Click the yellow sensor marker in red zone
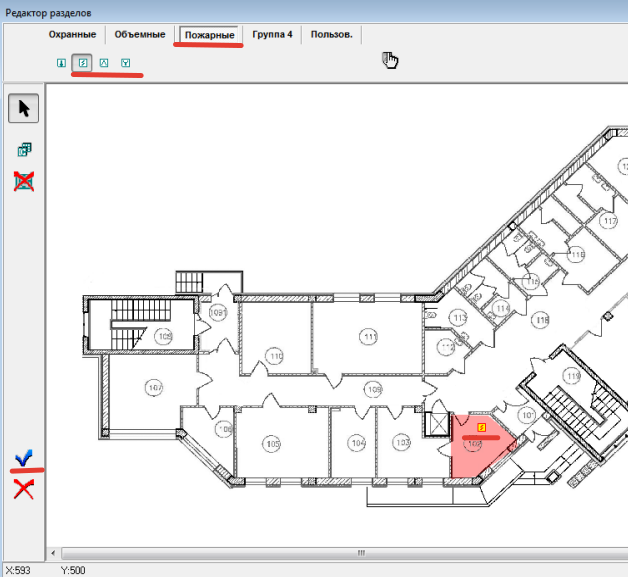 tap(482, 427)
